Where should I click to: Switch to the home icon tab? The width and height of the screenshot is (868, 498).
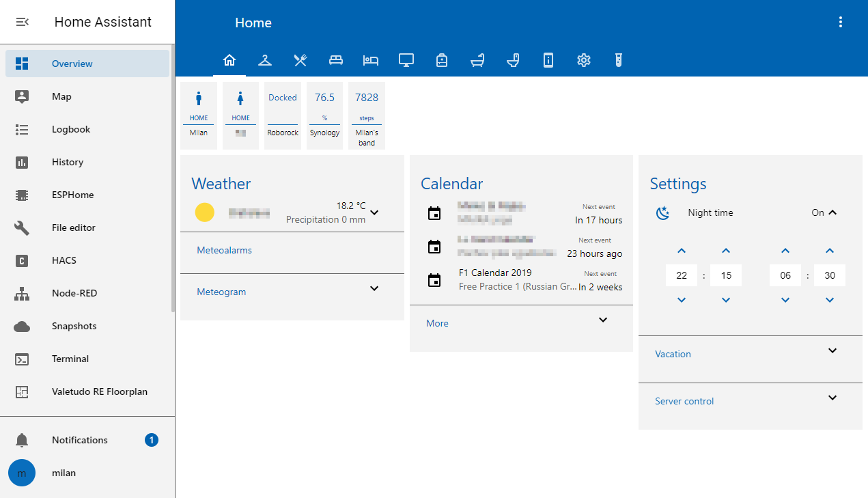229,60
